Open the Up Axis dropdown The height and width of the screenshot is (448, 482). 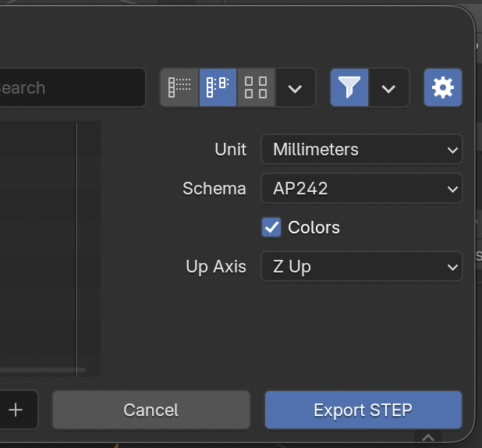tap(362, 266)
